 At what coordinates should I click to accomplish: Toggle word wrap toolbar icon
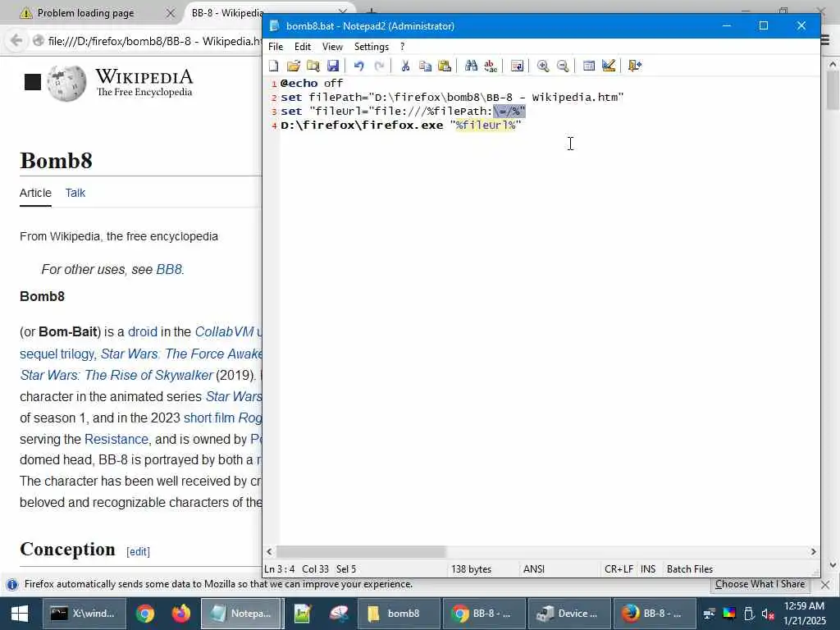point(517,66)
